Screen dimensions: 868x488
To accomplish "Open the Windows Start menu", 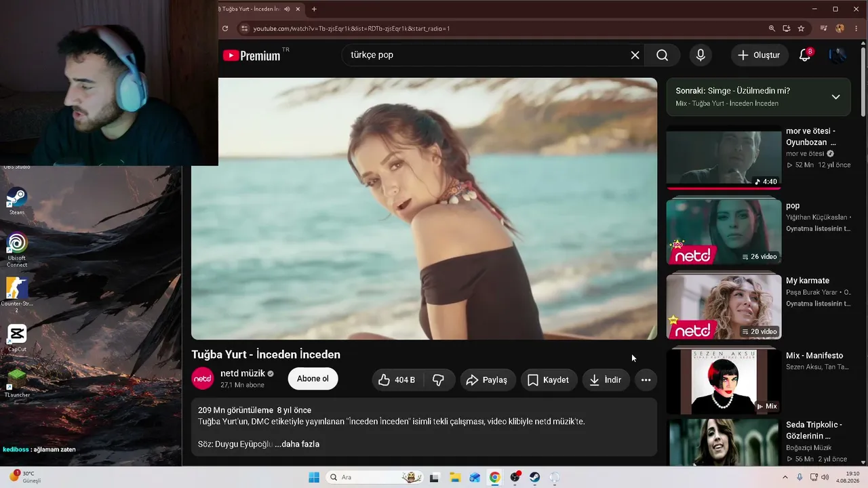I will tap(314, 477).
